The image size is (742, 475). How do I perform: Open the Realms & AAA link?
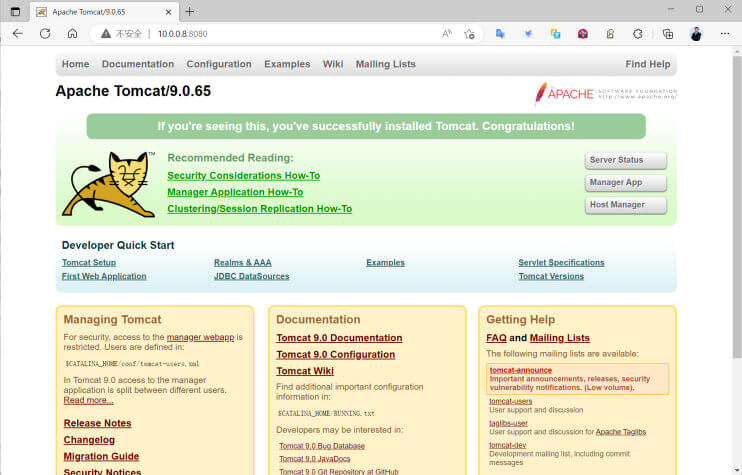(243, 263)
